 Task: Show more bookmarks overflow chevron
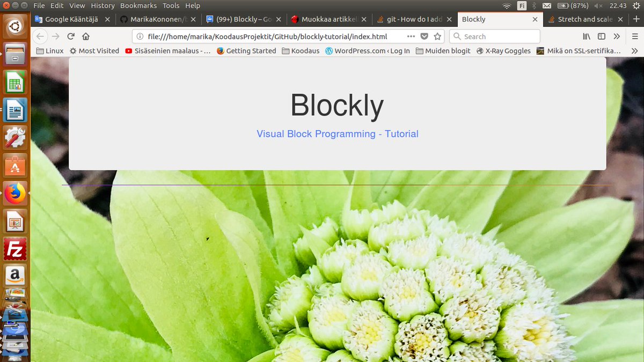pos(634,51)
